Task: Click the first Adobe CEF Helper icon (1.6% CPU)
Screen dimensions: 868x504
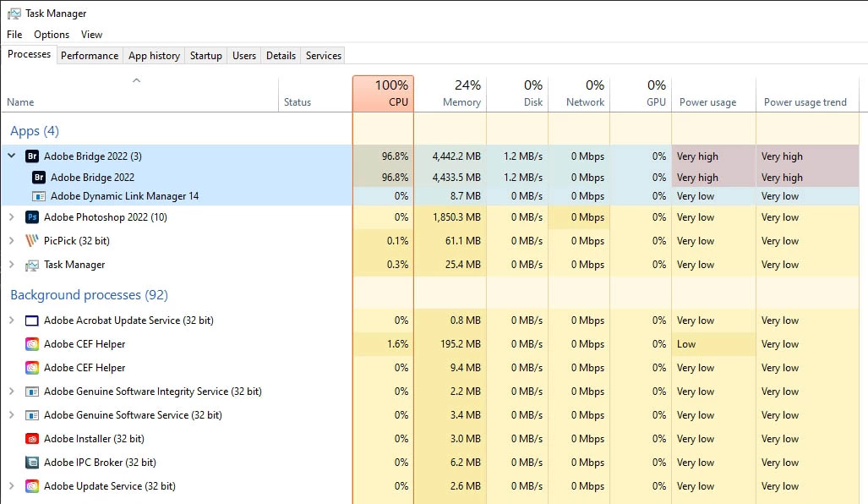Action: click(x=32, y=344)
